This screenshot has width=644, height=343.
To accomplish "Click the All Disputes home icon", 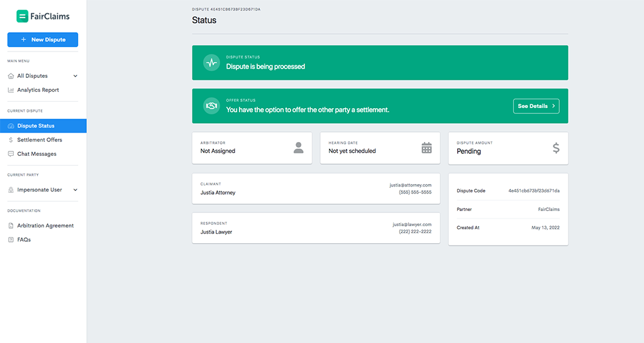I will coord(11,76).
